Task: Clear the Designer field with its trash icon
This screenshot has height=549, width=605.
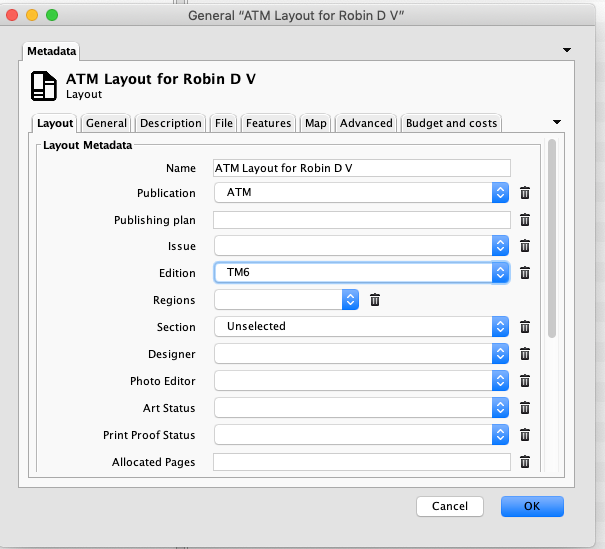Action: [x=525, y=354]
